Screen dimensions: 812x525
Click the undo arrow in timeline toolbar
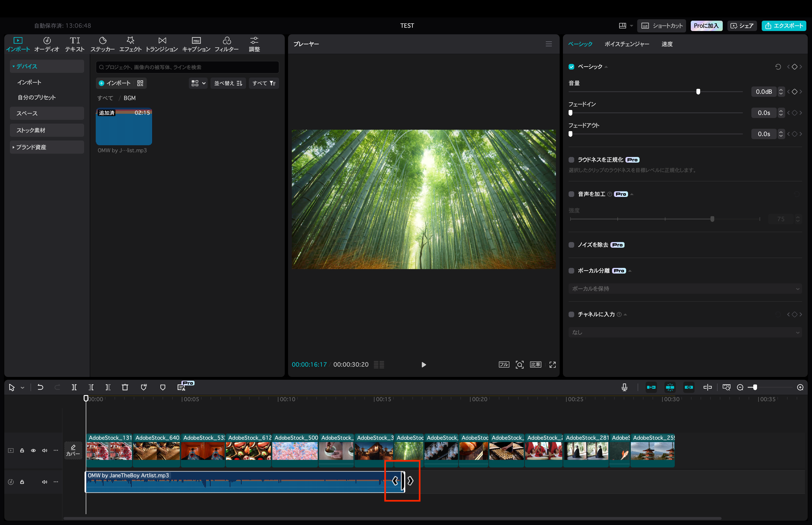pos(40,387)
